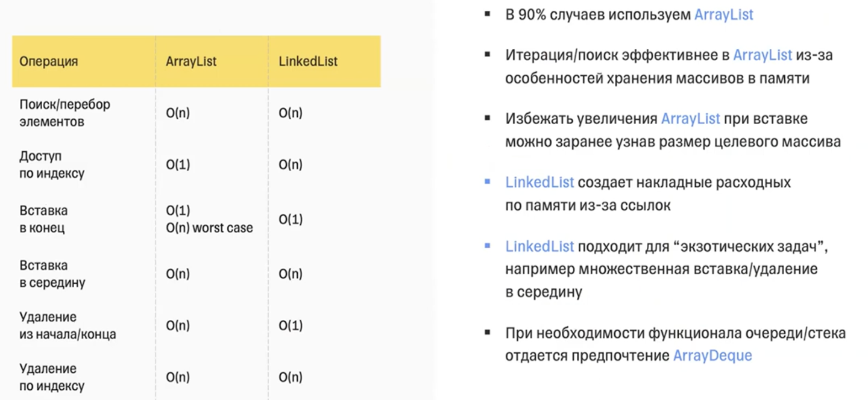Click LinkedList link before "подходит для"
Screen dimensions: 868x400
[539, 246]
